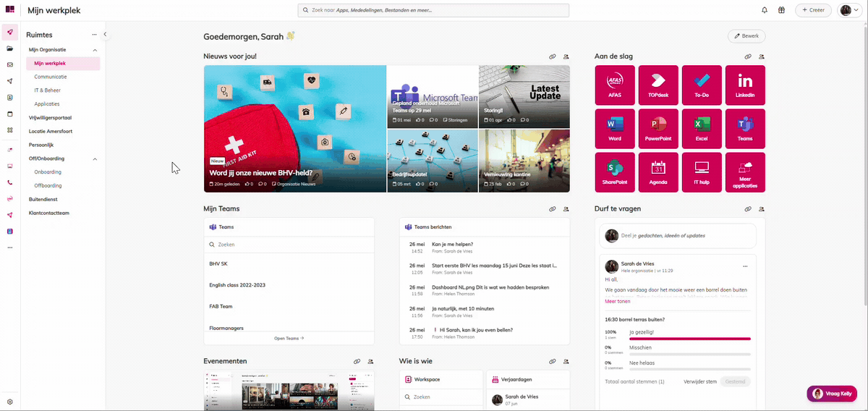Open settings gear in left rail
This screenshot has width=868, height=411.
[10, 402]
